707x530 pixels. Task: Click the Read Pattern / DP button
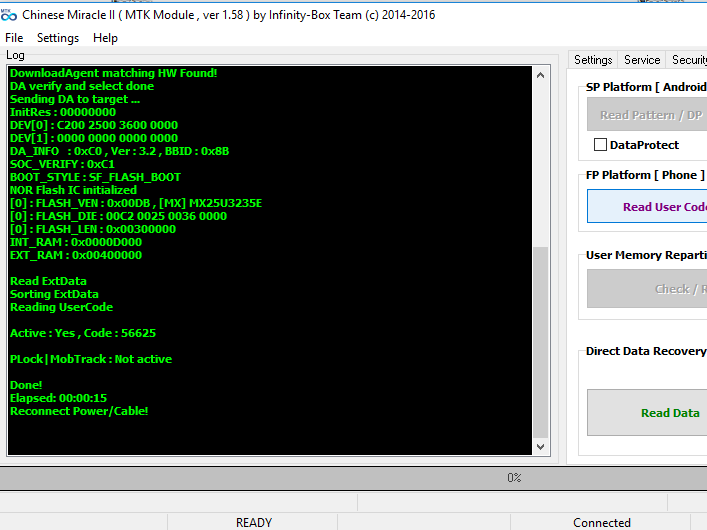point(646,115)
